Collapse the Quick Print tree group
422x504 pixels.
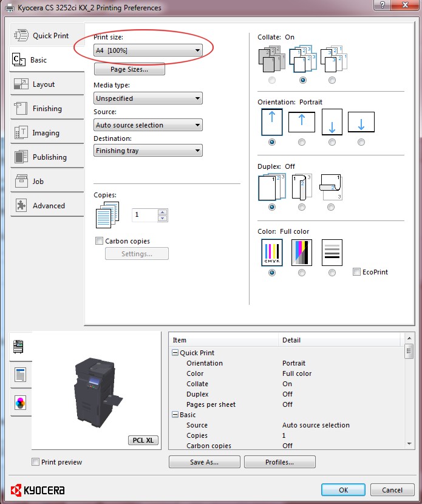click(175, 353)
